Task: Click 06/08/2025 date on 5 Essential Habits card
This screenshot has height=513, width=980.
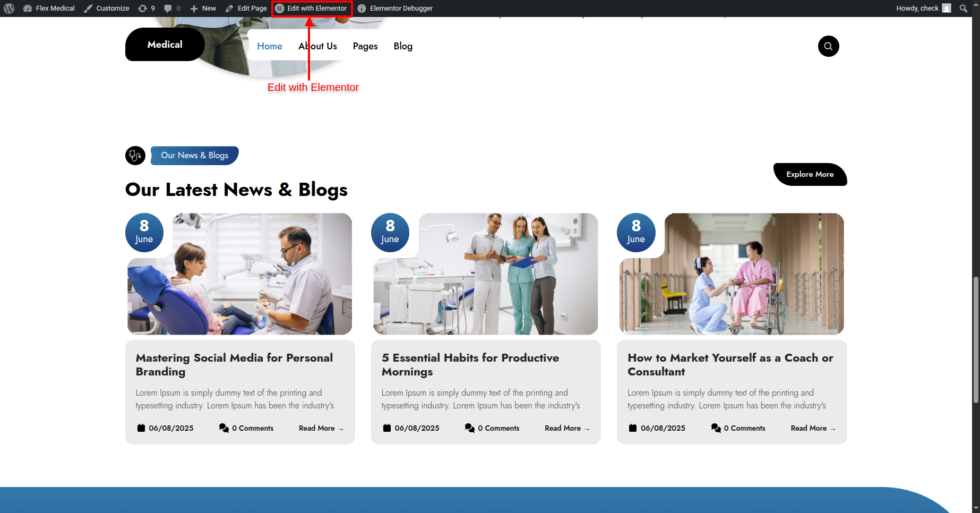Action: coord(417,428)
